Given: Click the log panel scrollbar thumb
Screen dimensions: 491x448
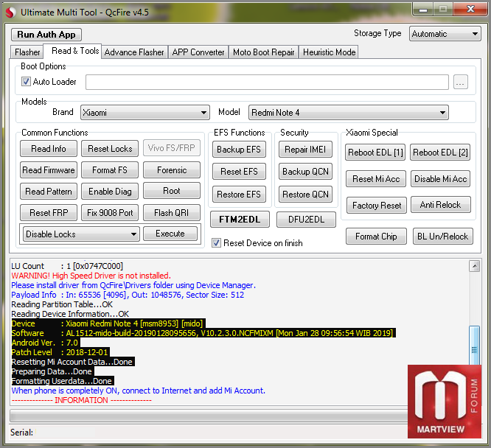Looking at the screenshot, I should click(474, 346).
